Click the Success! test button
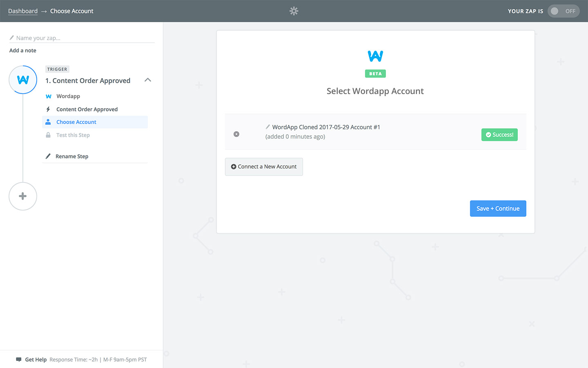The image size is (588, 368). 499,135
